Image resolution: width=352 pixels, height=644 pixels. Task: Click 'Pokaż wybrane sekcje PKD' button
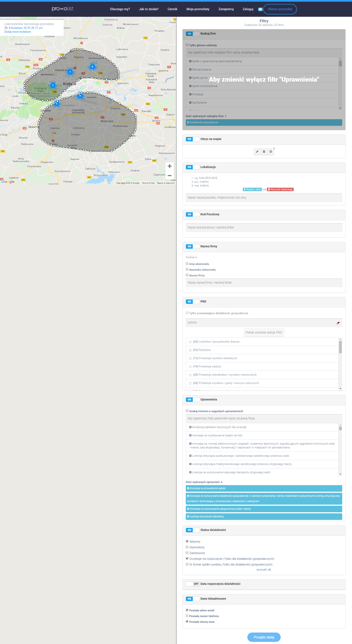pyautogui.click(x=264, y=333)
